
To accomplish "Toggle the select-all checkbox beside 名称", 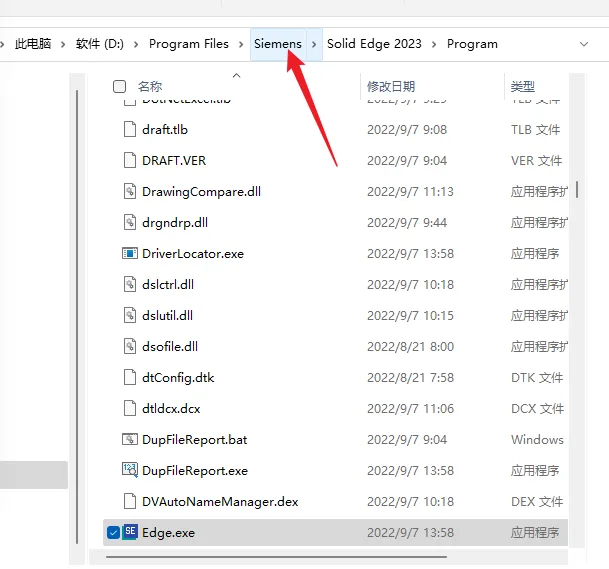I will coord(119,86).
